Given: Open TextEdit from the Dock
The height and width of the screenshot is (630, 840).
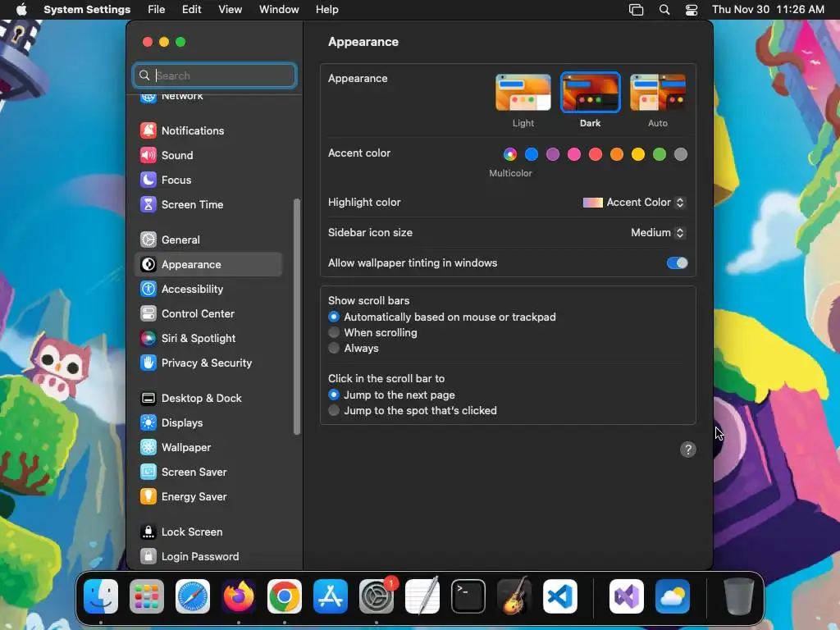Looking at the screenshot, I should pos(422,596).
